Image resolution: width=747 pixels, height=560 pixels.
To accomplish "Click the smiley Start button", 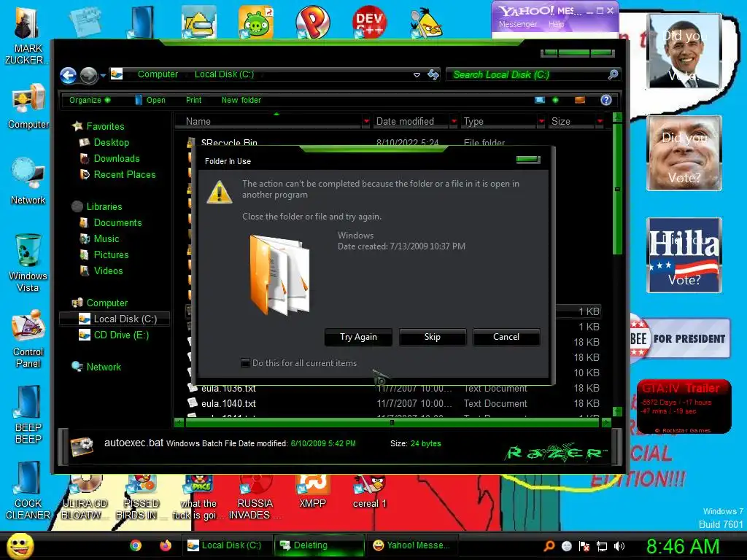I will click(20, 545).
